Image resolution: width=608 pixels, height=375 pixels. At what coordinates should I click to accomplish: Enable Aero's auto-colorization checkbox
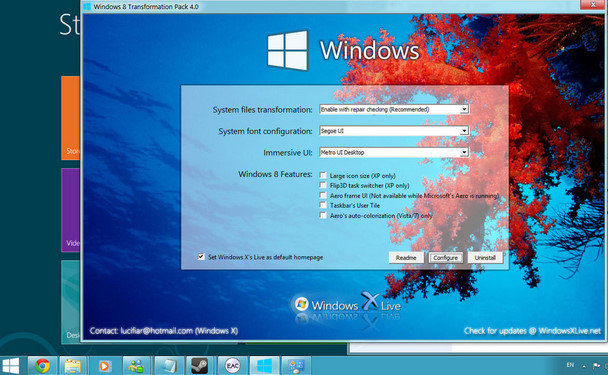pos(323,215)
